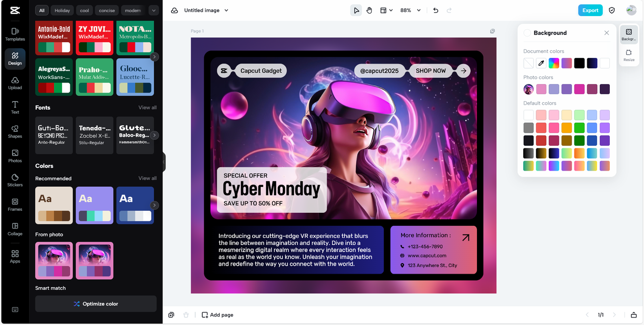Open the Text sidebar panel

pos(15,107)
